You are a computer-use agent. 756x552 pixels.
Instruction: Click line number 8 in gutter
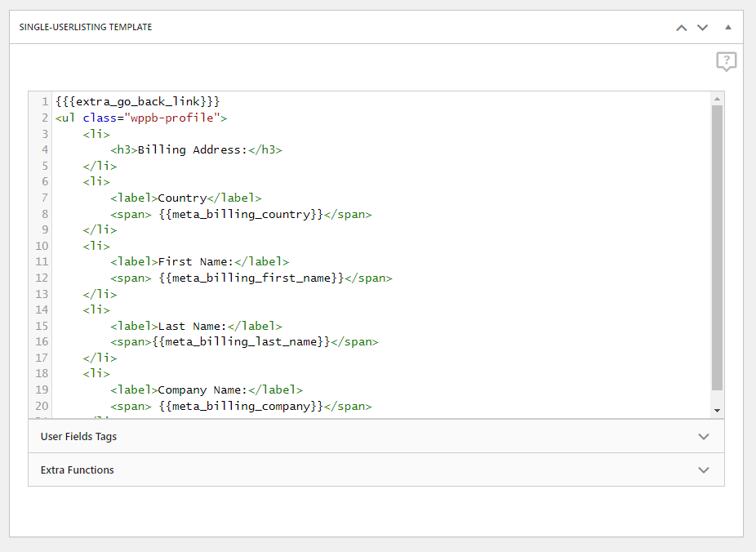click(x=45, y=214)
